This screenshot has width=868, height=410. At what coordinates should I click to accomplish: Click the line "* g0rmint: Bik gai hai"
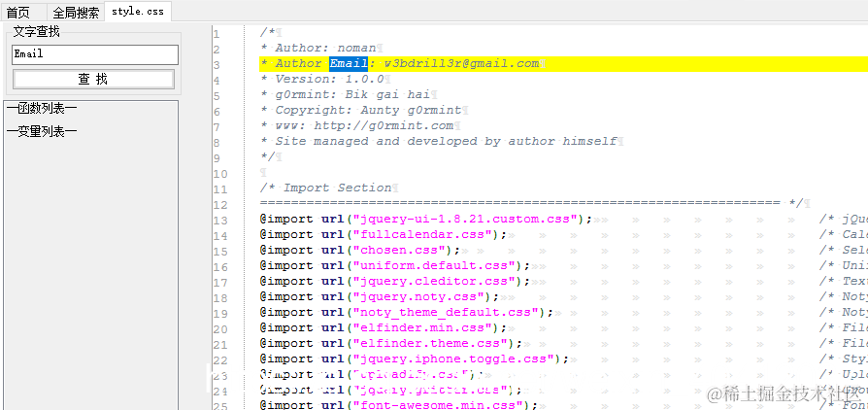click(x=345, y=95)
